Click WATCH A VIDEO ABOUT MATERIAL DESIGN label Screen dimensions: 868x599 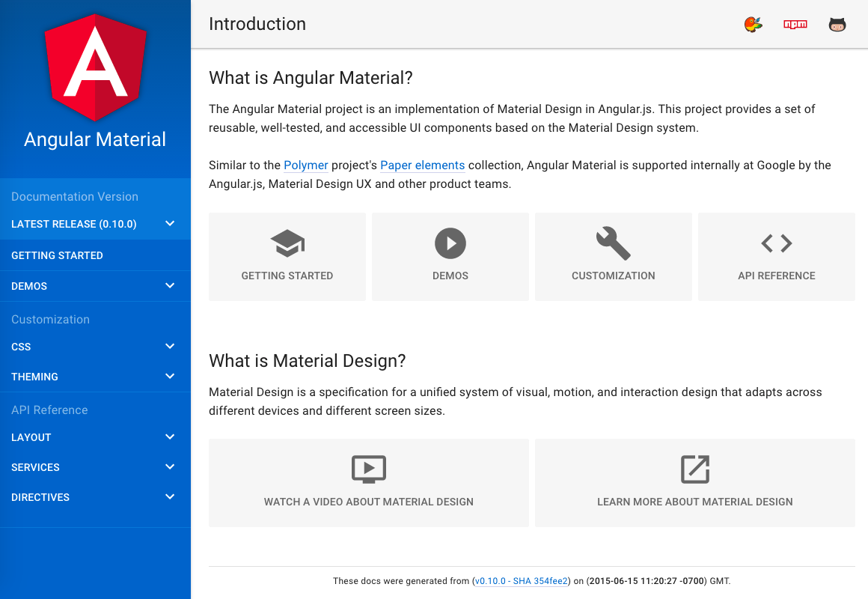point(369,502)
